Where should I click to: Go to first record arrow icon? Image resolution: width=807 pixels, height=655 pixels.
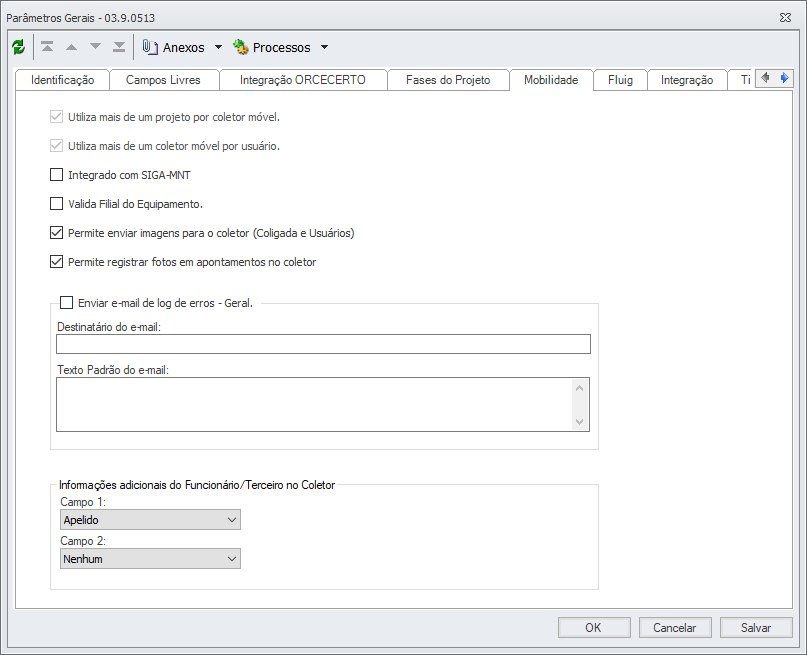point(47,47)
